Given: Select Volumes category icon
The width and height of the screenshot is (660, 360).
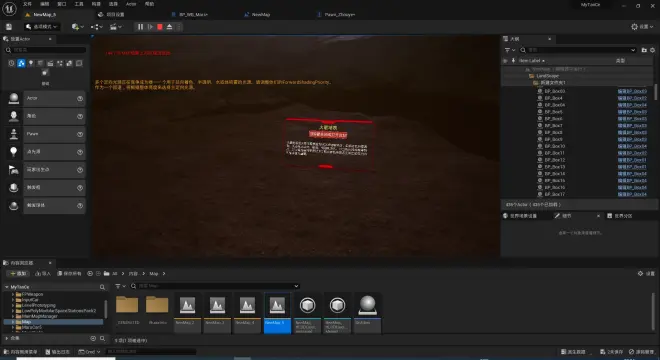Looking at the screenshot, I should pyautogui.click(x=79, y=63).
